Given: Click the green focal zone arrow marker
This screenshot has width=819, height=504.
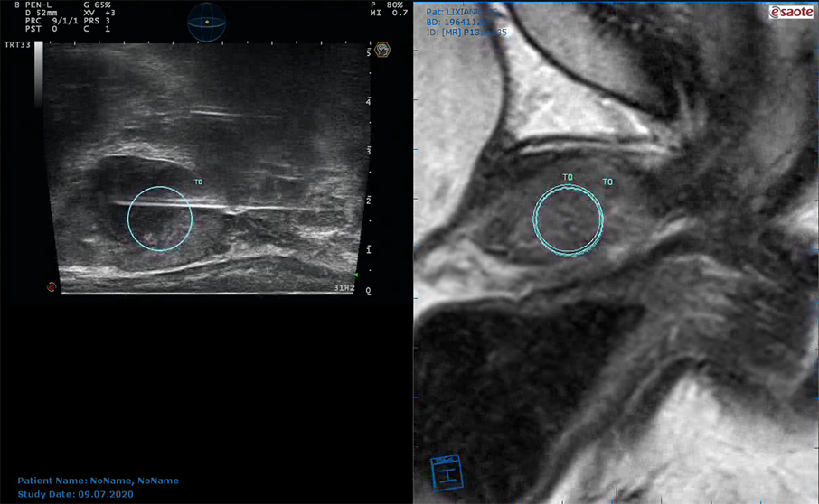Looking at the screenshot, I should click(355, 275).
